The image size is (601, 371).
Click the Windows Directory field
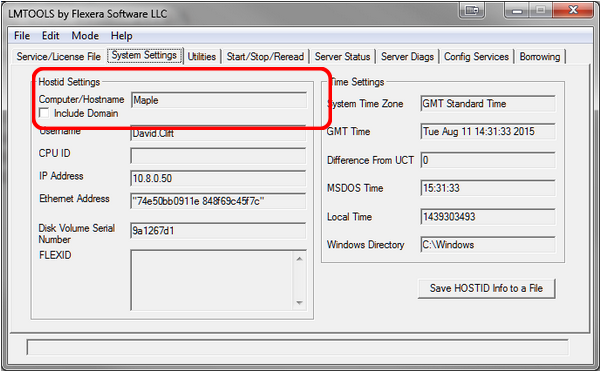[x=488, y=245]
